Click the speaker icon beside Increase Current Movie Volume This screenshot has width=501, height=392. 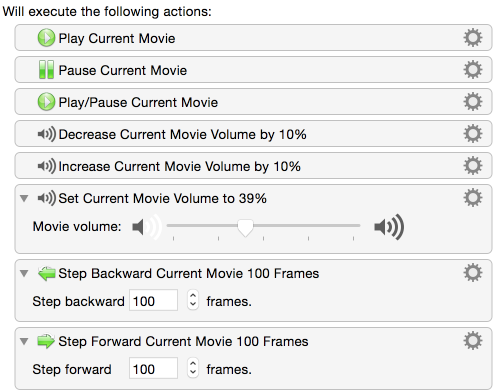[x=47, y=166]
